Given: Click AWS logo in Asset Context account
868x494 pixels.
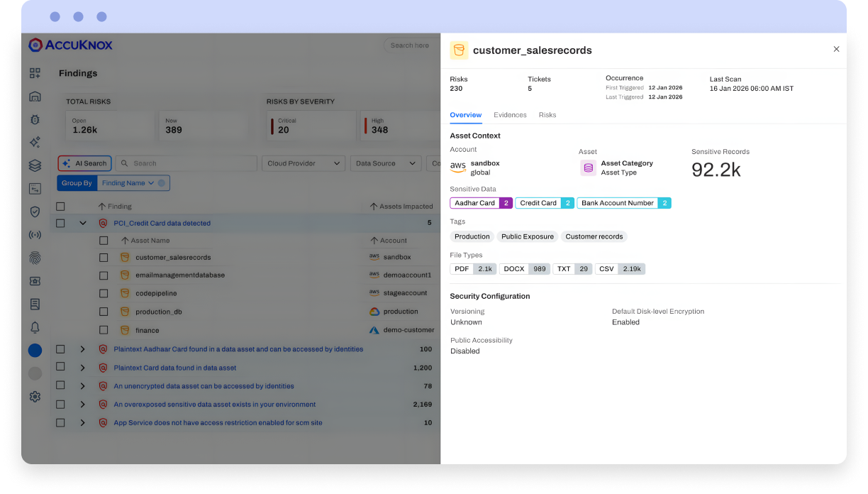Looking at the screenshot, I should (x=458, y=168).
